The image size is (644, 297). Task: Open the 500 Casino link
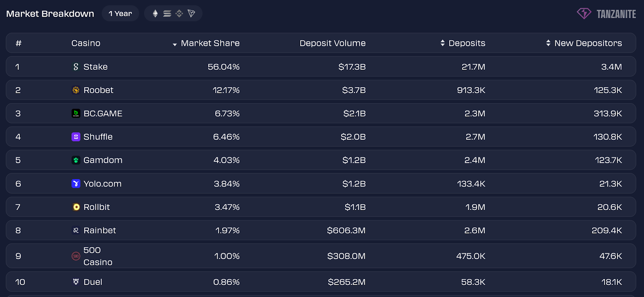pyautogui.click(x=97, y=256)
